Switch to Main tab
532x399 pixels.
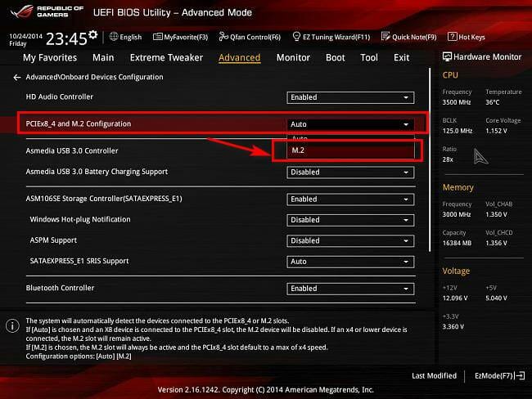(103, 57)
